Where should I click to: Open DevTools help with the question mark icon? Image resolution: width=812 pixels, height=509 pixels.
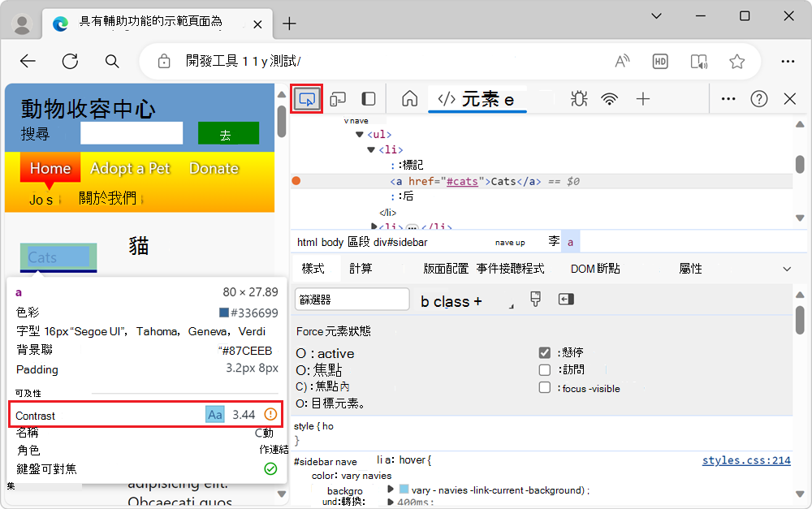click(x=758, y=98)
